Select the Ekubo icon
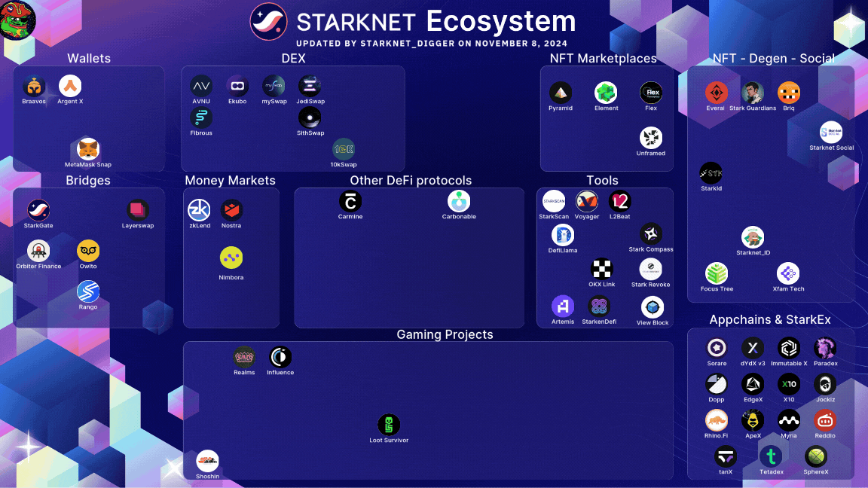The image size is (868, 488). (237, 86)
